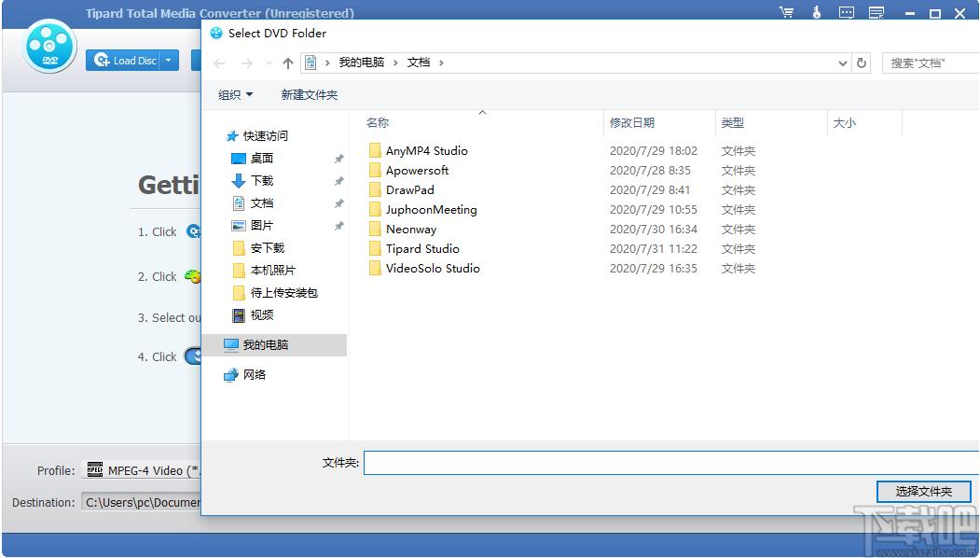Select the Tipard Studio folder

pyautogui.click(x=421, y=248)
